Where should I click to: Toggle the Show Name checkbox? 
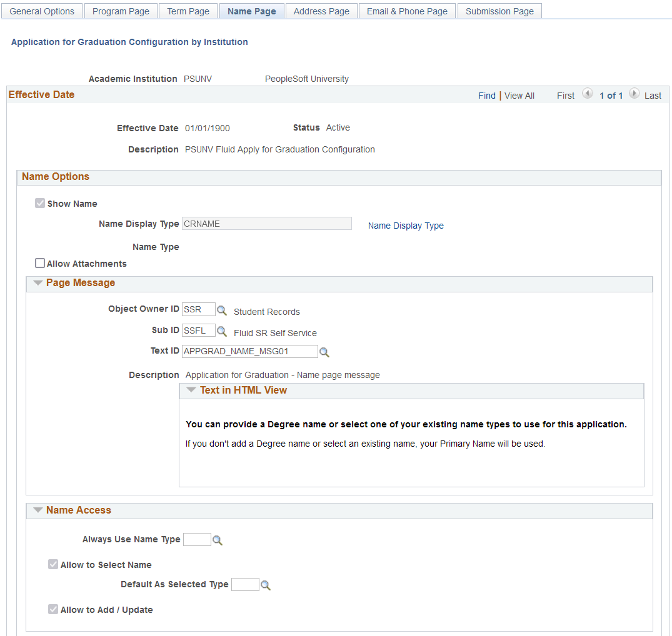tap(40, 203)
